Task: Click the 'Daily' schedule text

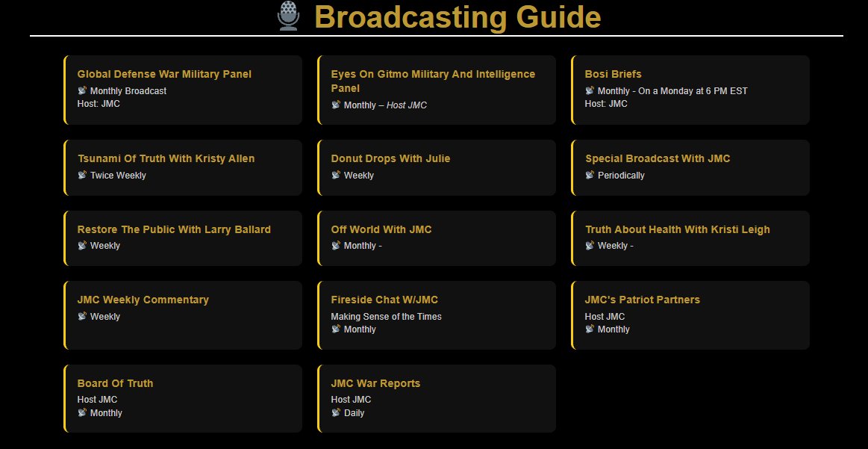Action: point(355,413)
